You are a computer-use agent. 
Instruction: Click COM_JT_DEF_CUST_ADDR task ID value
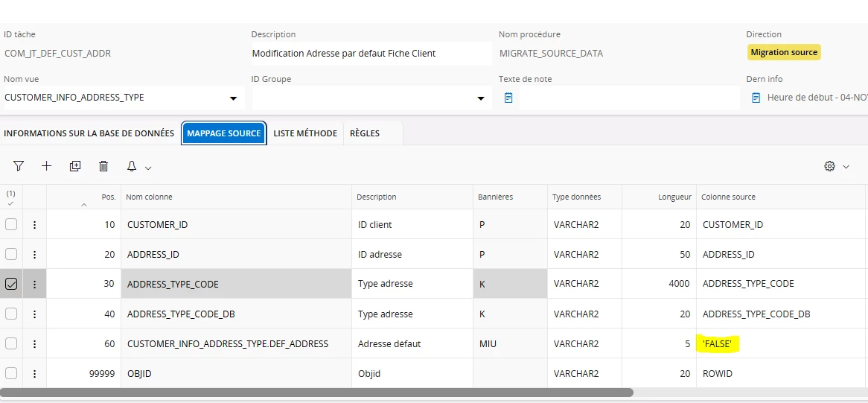[57, 54]
